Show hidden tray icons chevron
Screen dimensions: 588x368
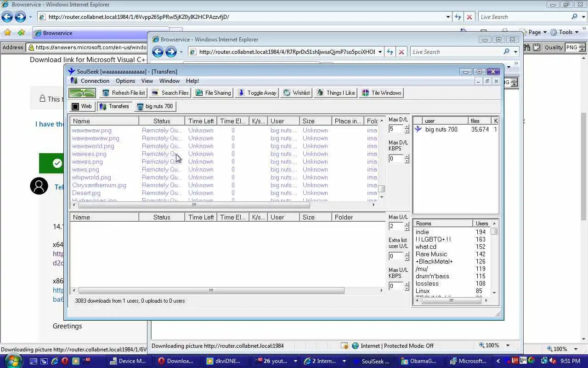498,361
